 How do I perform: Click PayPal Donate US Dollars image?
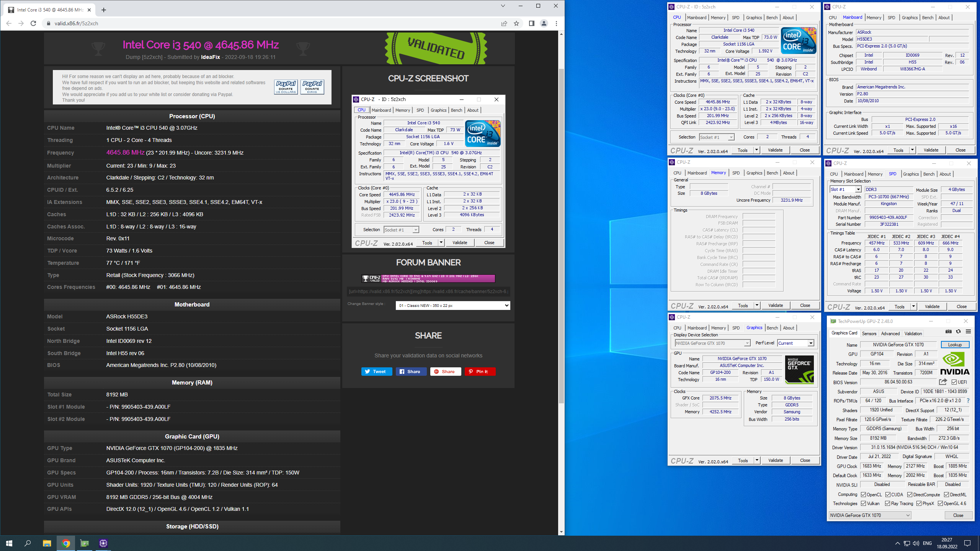(x=286, y=87)
